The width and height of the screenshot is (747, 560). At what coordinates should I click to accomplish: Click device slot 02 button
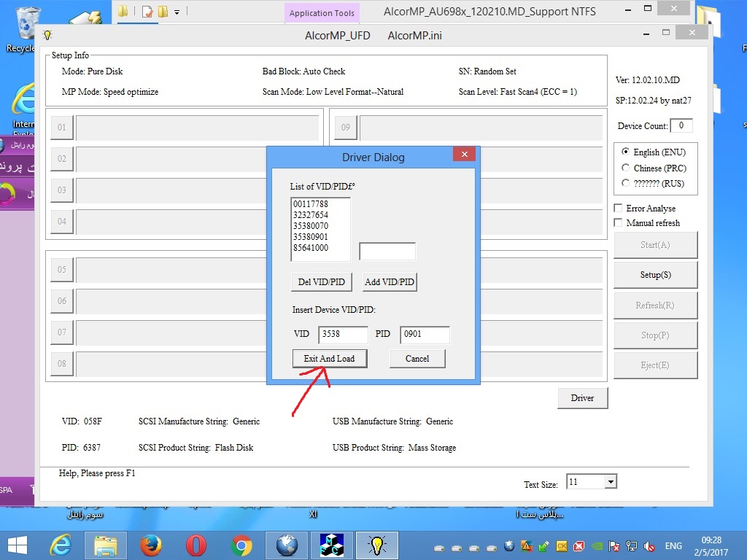tap(62, 158)
